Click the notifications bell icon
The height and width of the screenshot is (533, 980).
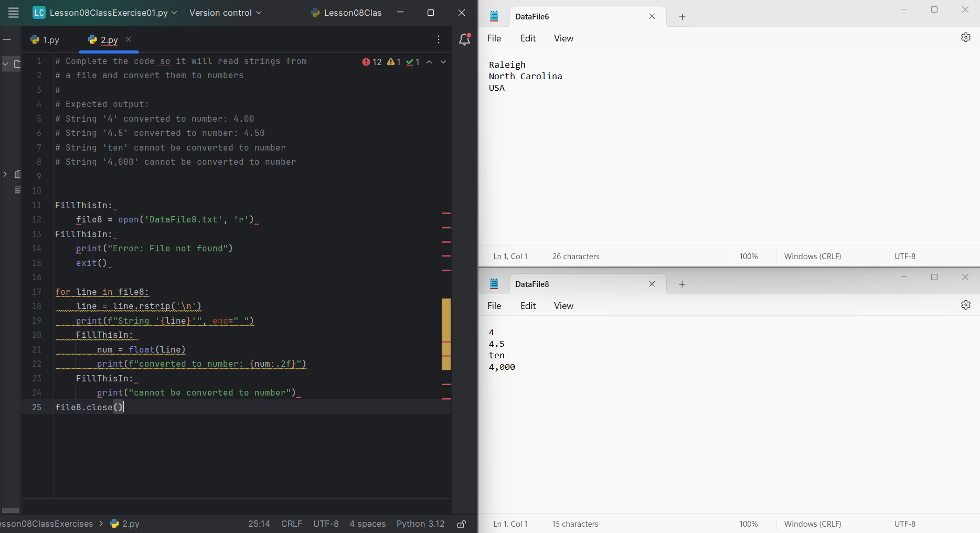pyautogui.click(x=464, y=39)
